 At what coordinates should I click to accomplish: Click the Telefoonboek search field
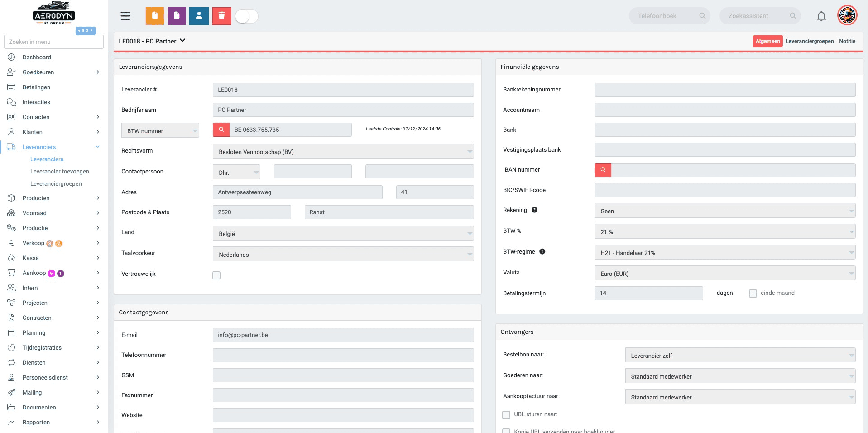(669, 16)
